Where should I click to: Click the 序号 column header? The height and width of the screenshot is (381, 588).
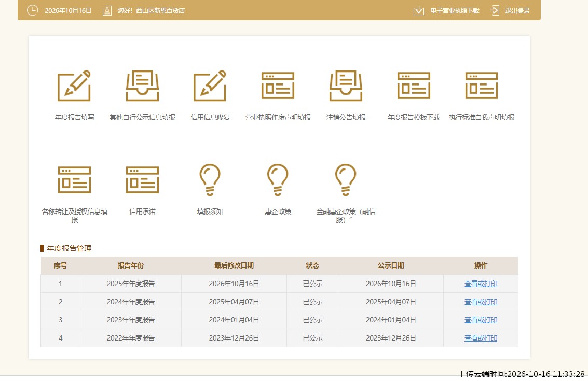60,265
